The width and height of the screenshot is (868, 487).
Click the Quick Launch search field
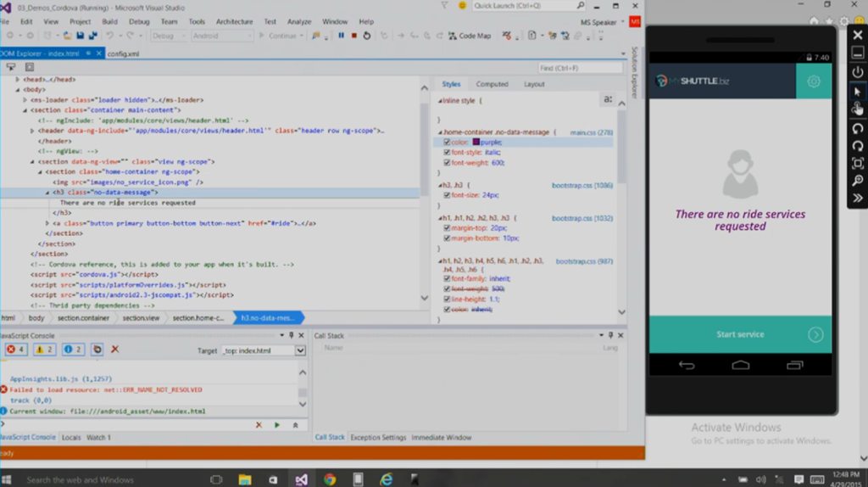point(529,6)
